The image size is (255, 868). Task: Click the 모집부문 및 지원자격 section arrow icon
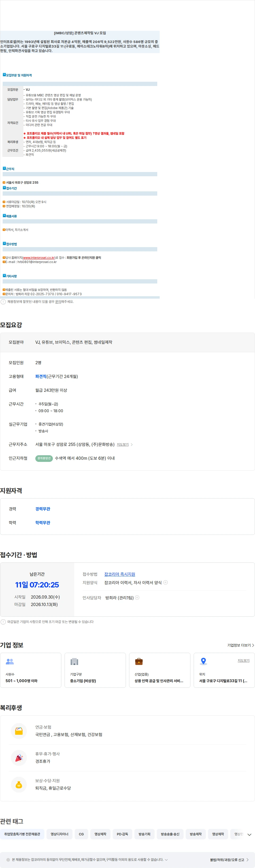pos(5,75)
